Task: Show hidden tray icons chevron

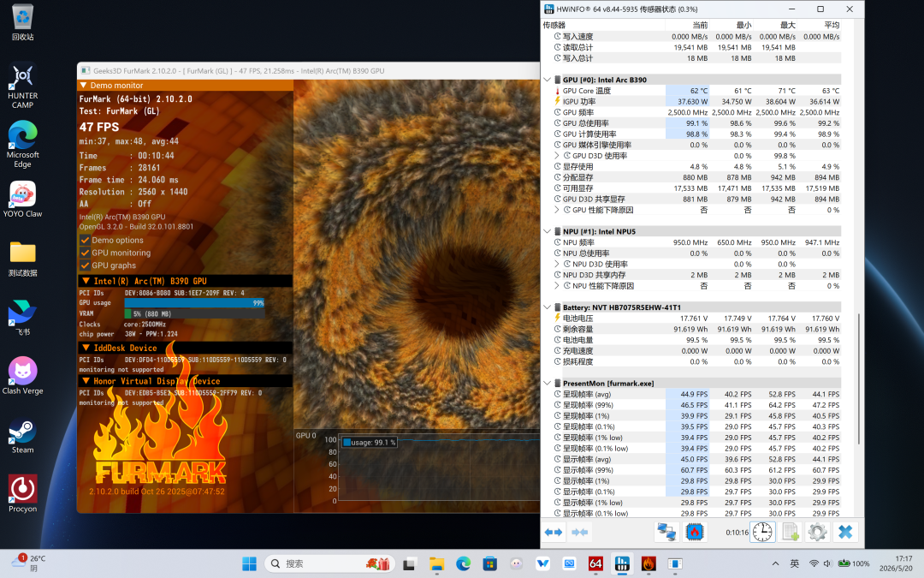Action: [775, 563]
